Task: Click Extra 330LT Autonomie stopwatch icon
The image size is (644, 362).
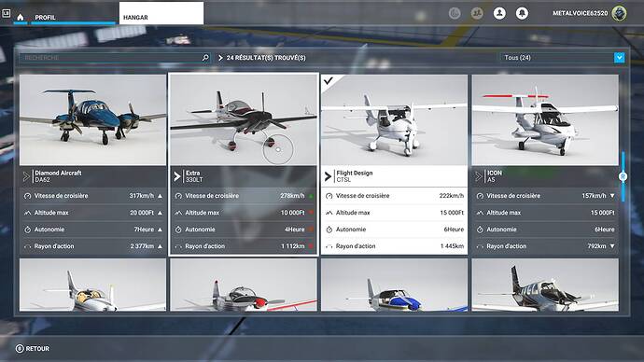Action: pos(178,230)
